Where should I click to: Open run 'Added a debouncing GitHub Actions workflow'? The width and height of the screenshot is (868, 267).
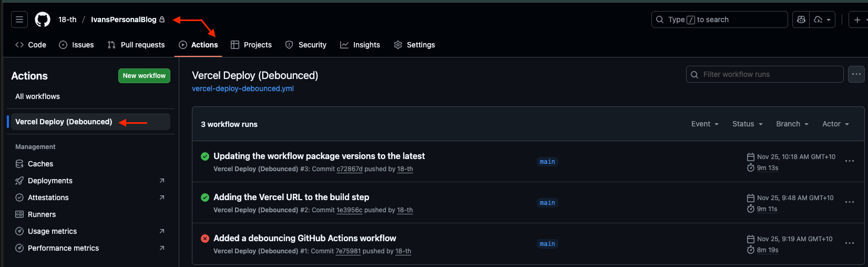(305, 238)
